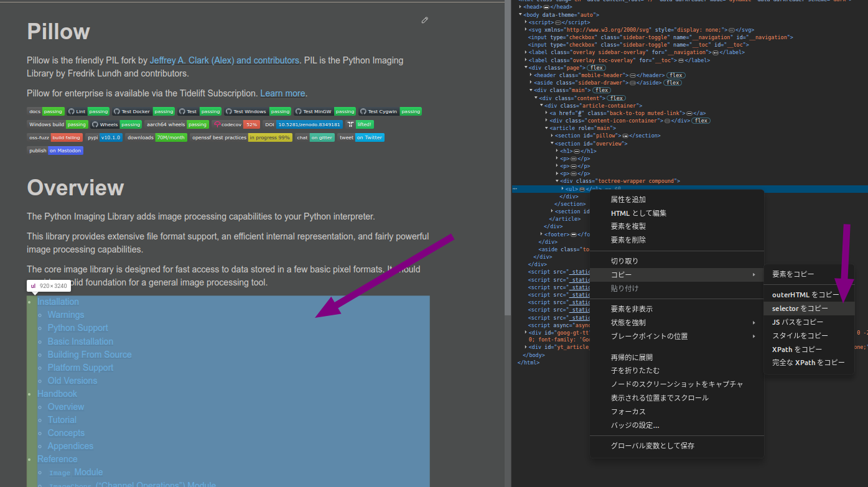Open the Tidelift lifted! badge
The width and height of the screenshot is (868, 487).
pos(360,124)
